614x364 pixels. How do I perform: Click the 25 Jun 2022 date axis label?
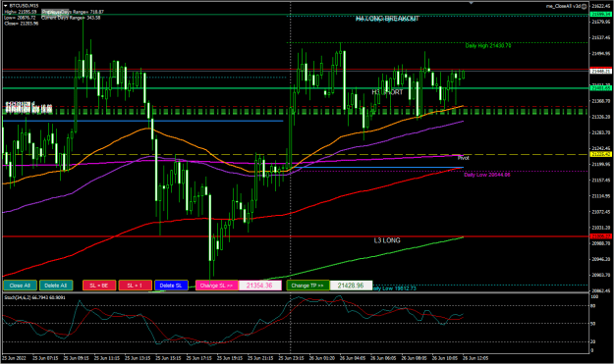[14, 358]
